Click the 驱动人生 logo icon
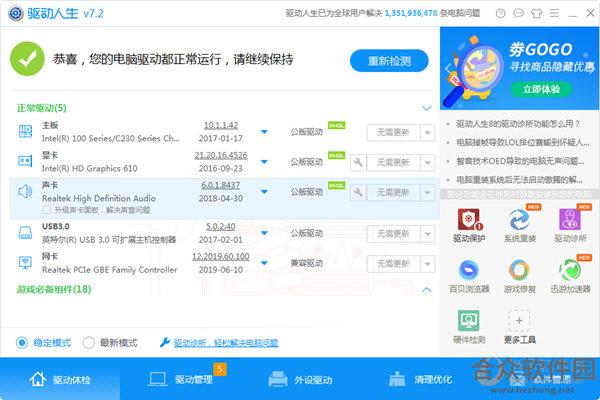 click(15, 13)
